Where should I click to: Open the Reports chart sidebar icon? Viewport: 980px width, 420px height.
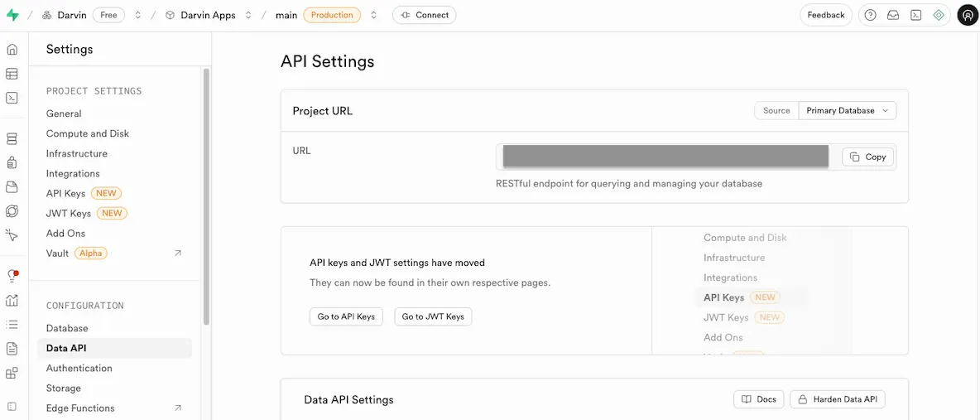pyautogui.click(x=12, y=301)
